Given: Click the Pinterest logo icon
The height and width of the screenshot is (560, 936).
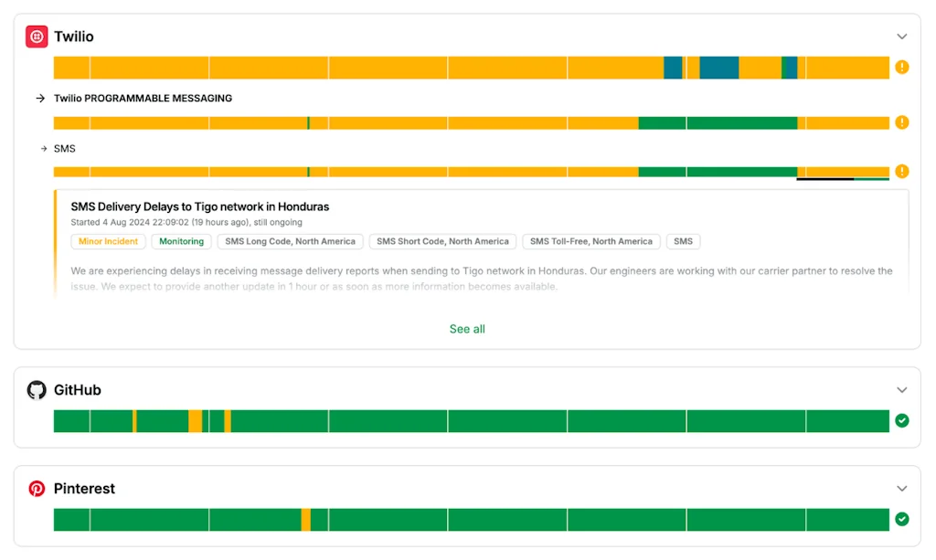Looking at the screenshot, I should coord(37,489).
